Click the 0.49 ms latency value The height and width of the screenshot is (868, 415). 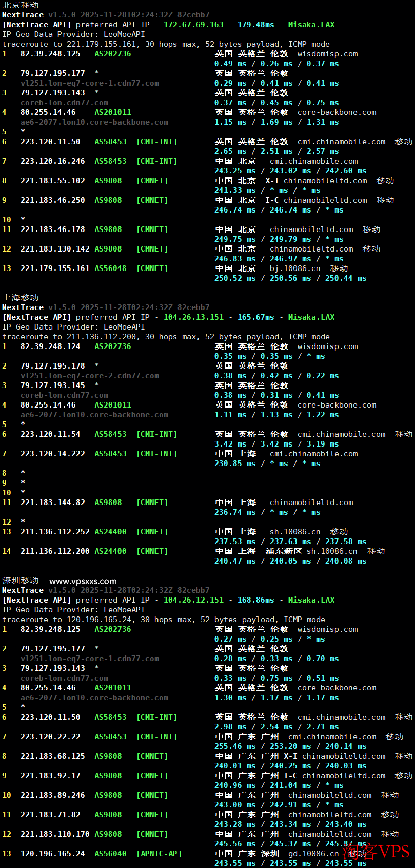point(230,64)
